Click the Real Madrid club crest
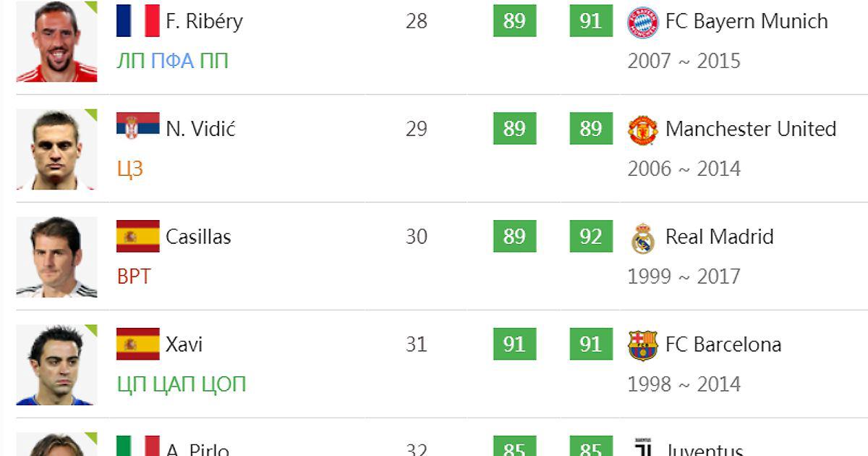Viewport: 868px width, 456px height. click(642, 238)
